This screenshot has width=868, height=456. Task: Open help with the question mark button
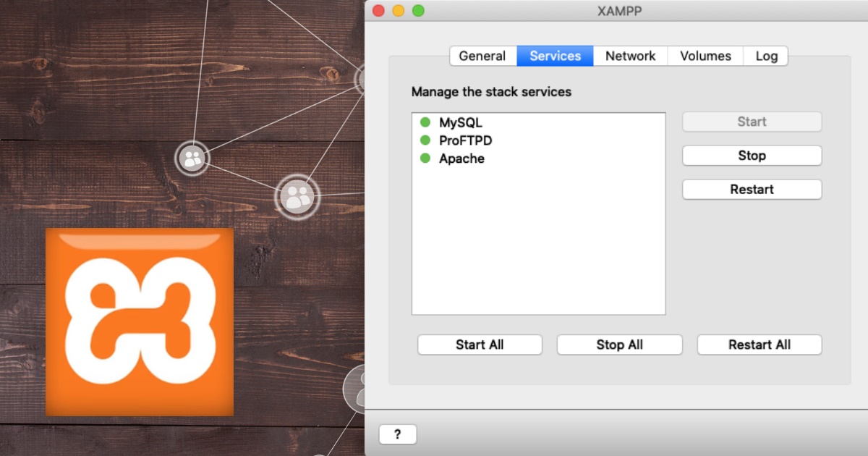click(398, 434)
